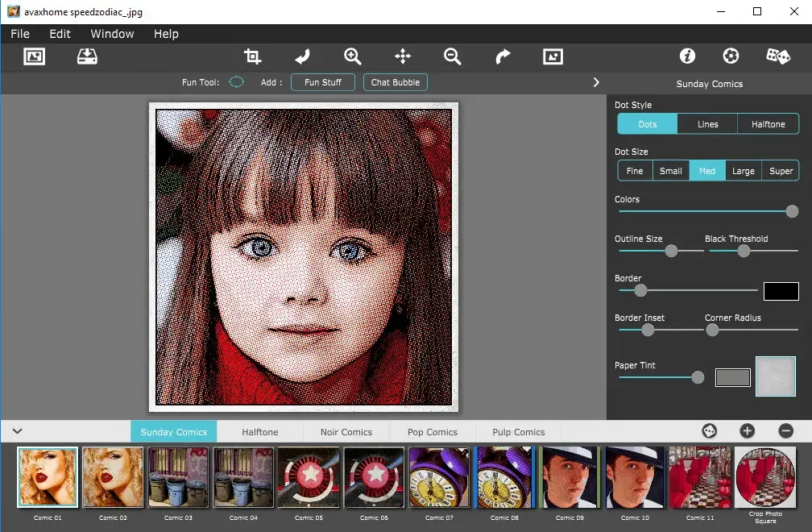Click the Randomize dice icon
The image size is (812, 532).
[778, 56]
